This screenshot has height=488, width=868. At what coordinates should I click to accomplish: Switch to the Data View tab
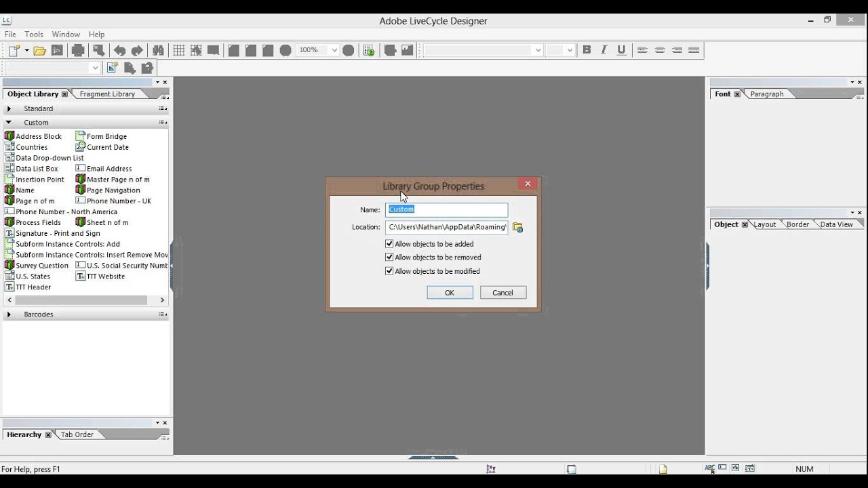click(836, 224)
